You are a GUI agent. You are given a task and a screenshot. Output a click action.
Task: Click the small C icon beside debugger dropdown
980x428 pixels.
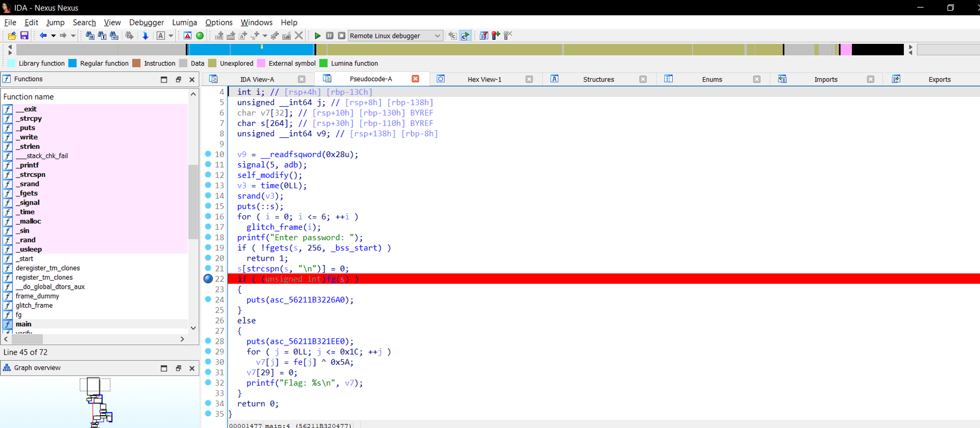452,36
